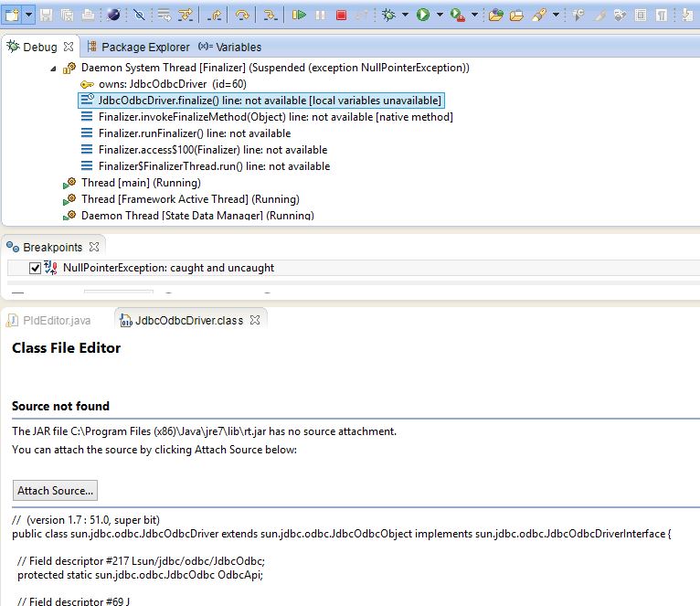Screen dimensions: 700x606
Task: Click the green Run icon
Action: pyautogui.click(x=423, y=16)
